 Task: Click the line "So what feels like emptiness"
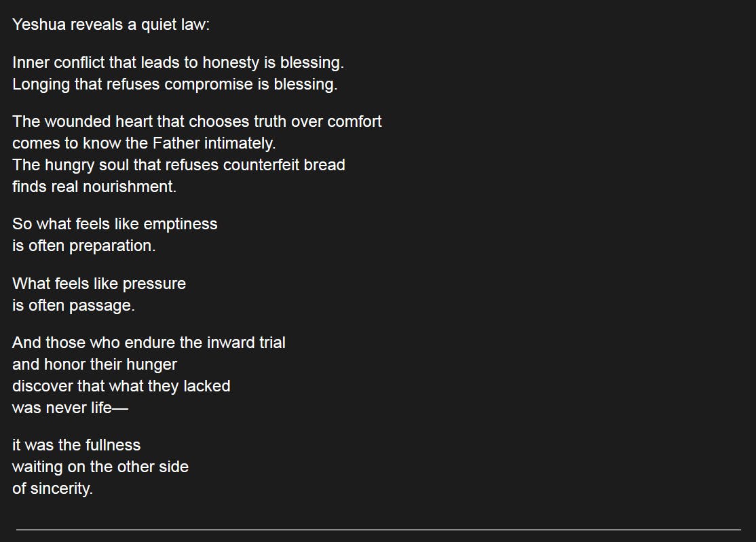(x=115, y=225)
